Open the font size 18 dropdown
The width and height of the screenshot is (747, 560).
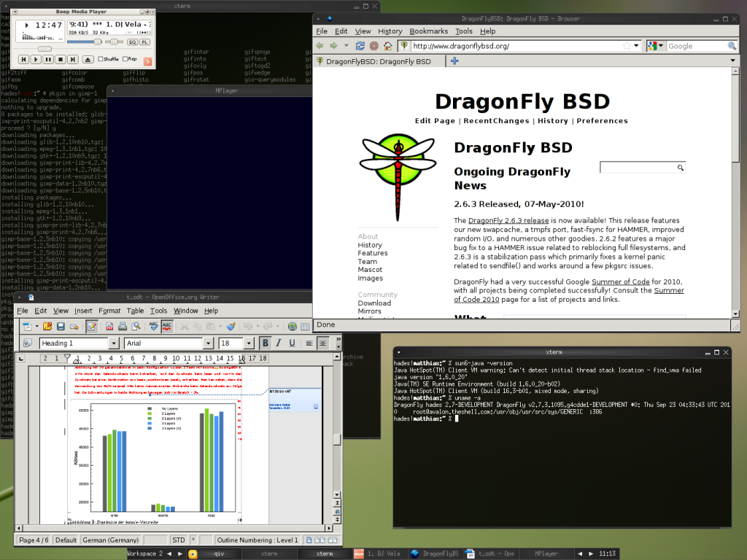[248, 343]
